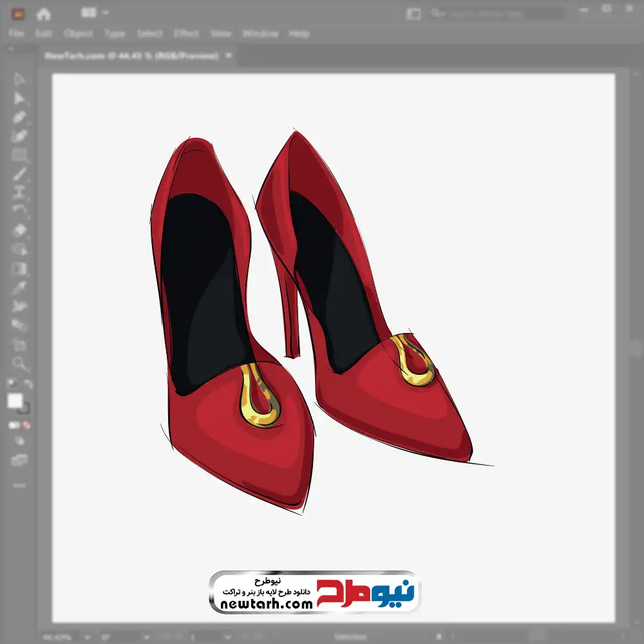This screenshot has width=644, height=644.
Task: Select the Direct Selection tool
Action: tap(19, 99)
